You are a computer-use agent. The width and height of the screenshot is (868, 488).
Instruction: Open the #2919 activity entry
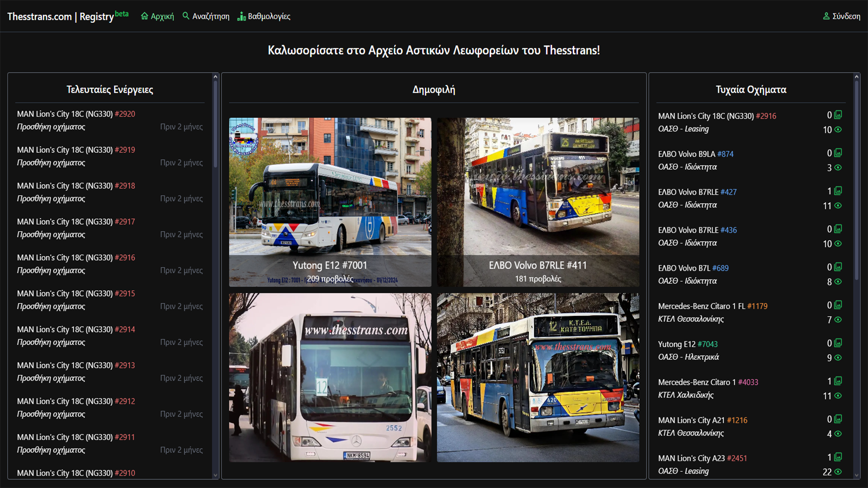pos(110,156)
